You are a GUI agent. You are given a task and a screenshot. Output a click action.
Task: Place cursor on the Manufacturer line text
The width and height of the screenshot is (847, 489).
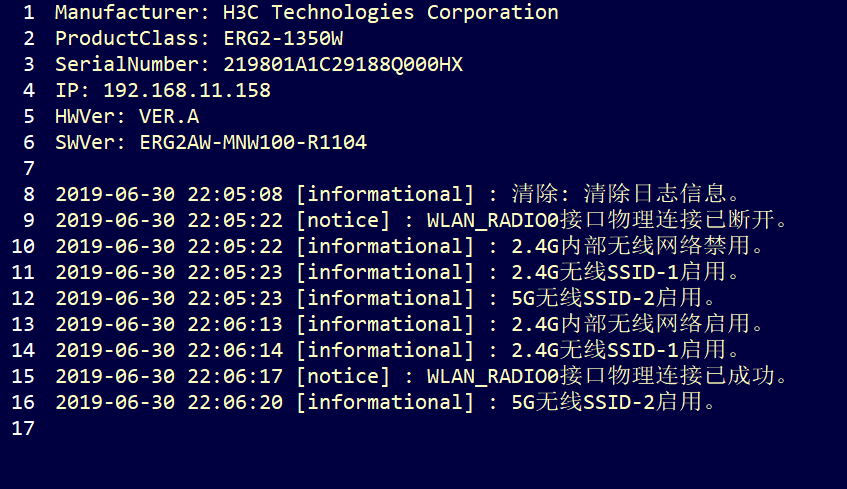(x=306, y=13)
